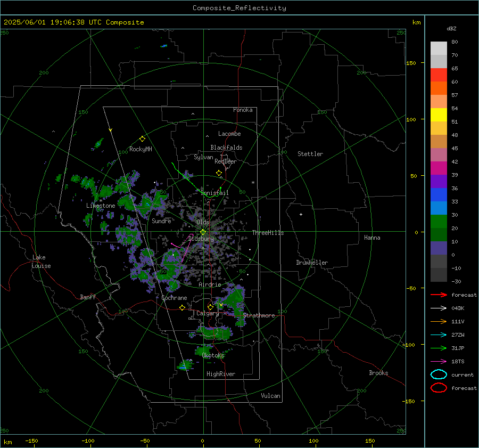
Task: Click the Strathmore town label
Action: click(x=259, y=315)
